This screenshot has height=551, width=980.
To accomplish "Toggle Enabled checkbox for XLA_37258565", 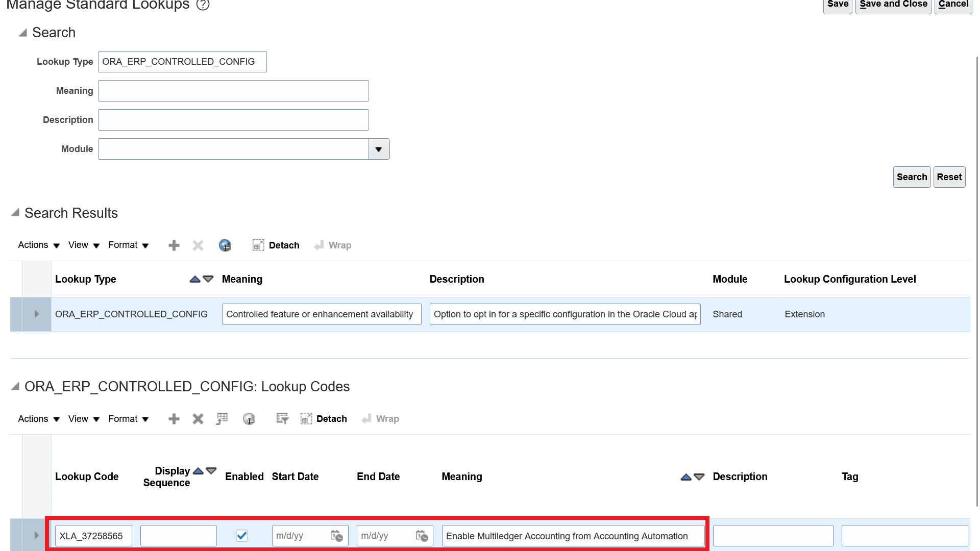I will coord(242,536).
